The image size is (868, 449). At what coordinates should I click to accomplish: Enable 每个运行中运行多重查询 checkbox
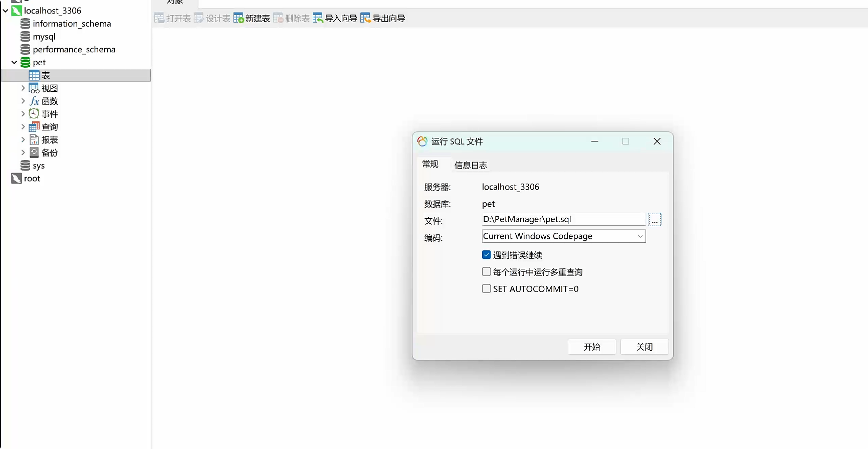(x=486, y=272)
